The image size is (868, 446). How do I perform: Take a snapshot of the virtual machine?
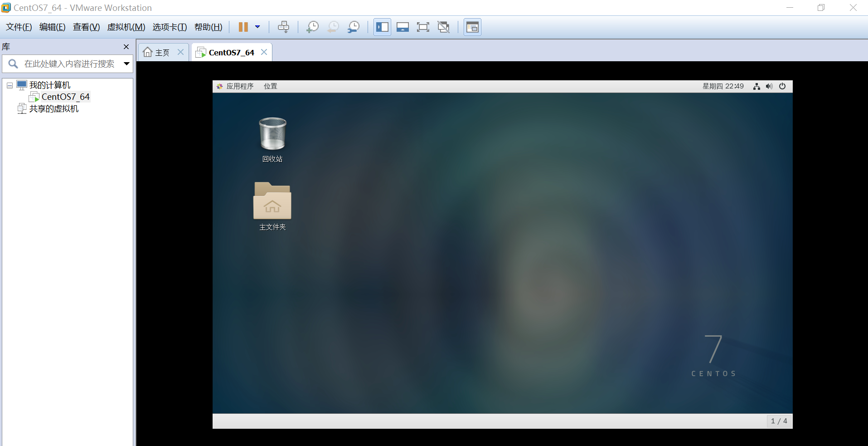tap(312, 27)
